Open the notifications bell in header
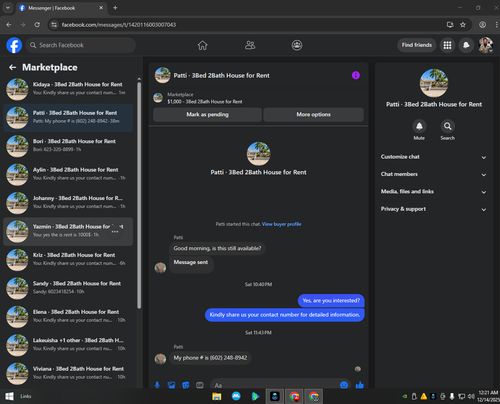500x404 pixels. (x=466, y=45)
